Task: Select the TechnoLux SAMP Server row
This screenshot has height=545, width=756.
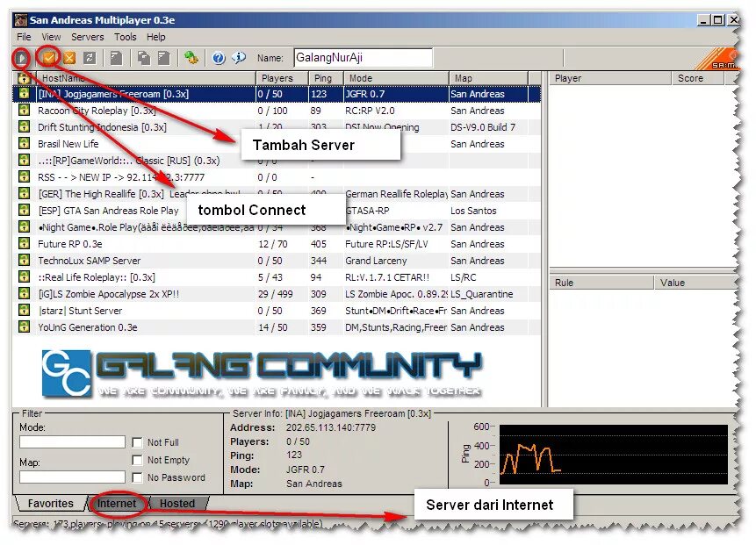Action: [277, 261]
